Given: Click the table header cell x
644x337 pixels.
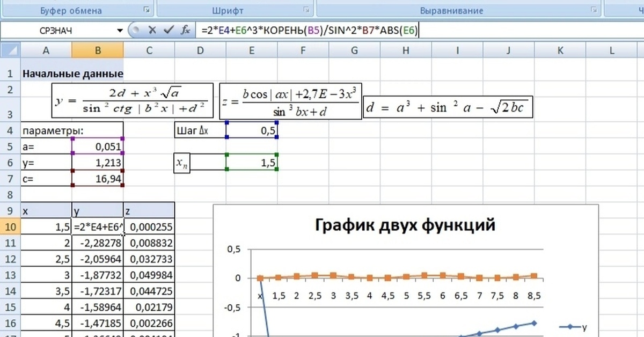Looking at the screenshot, I should pos(46,211).
